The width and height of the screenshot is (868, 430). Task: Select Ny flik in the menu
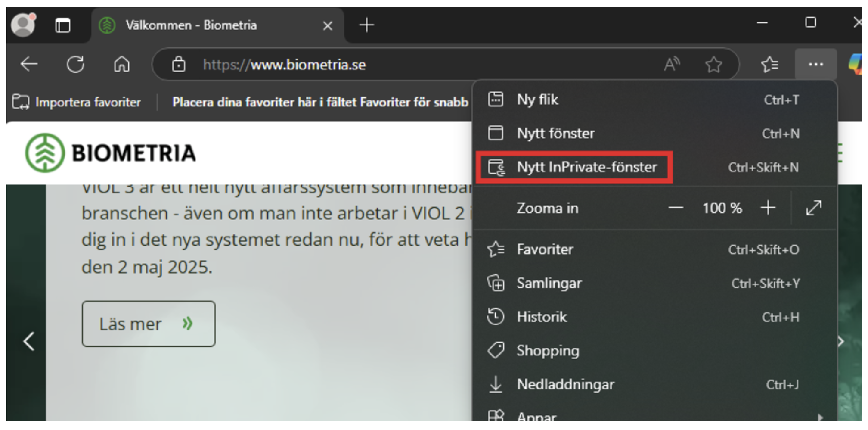[654, 100]
